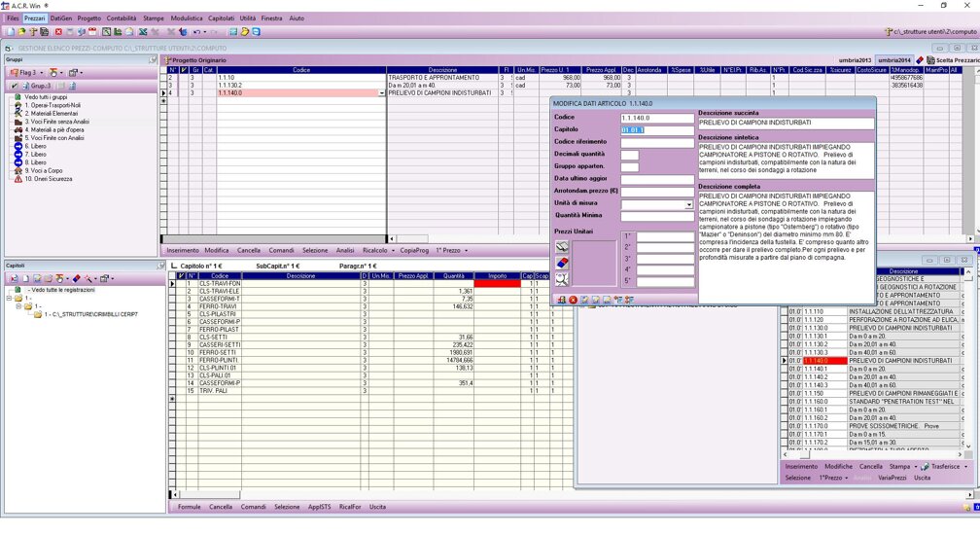Click the new document icon in main toolbar

pyautogui.click(x=10, y=32)
